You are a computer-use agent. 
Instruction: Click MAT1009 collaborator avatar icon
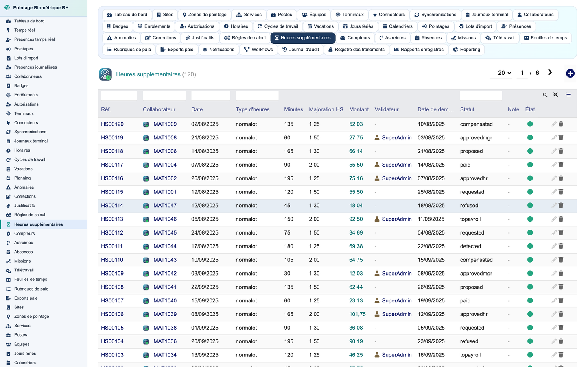(146, 124)
